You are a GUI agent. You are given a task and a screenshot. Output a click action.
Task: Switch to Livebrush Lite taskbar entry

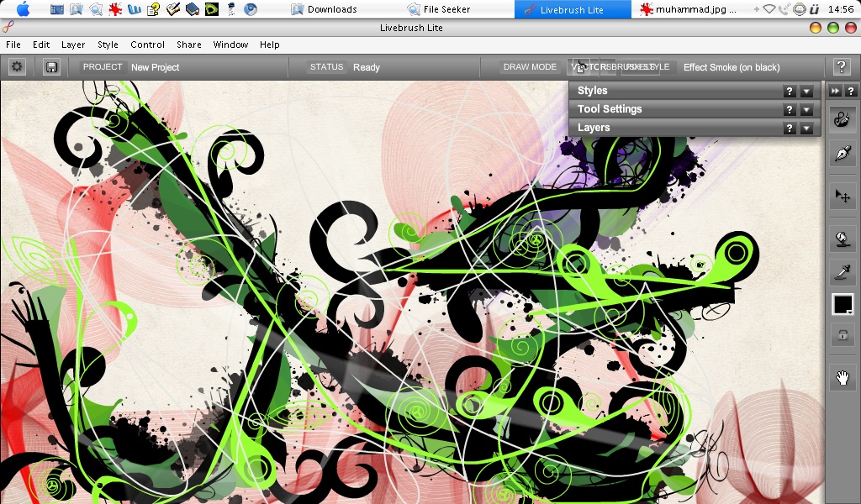(571, 9)
